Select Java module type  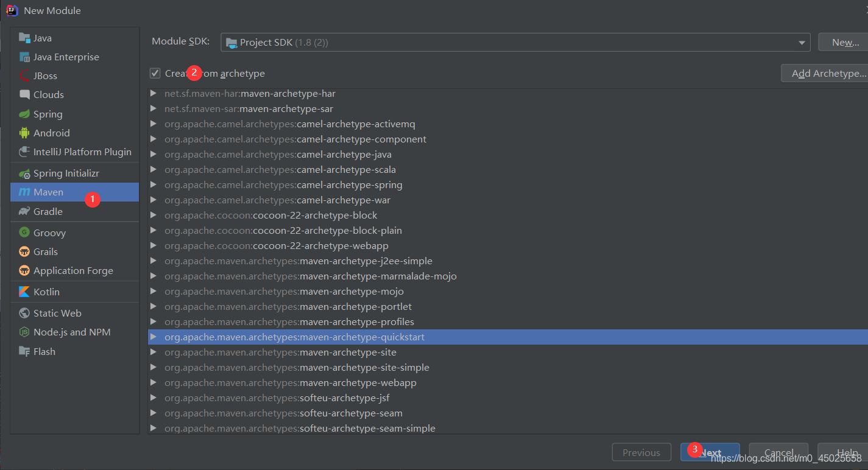[75, 38]
